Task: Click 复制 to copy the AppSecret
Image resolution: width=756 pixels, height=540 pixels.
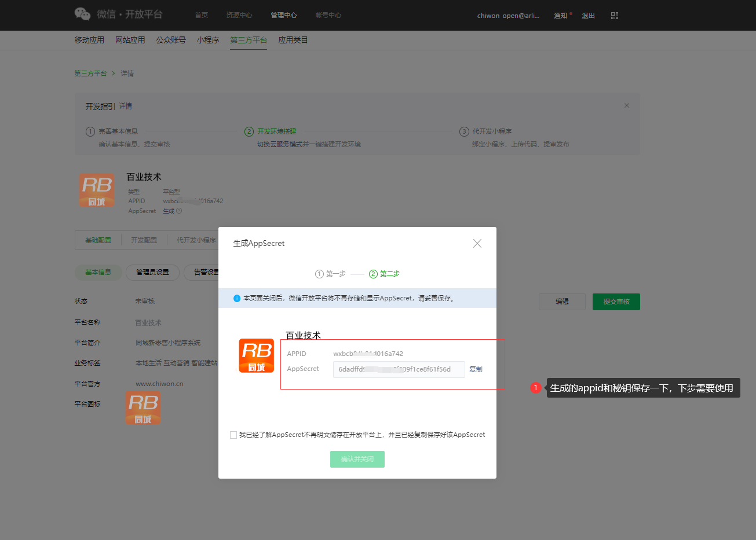Action: point(476,369)
